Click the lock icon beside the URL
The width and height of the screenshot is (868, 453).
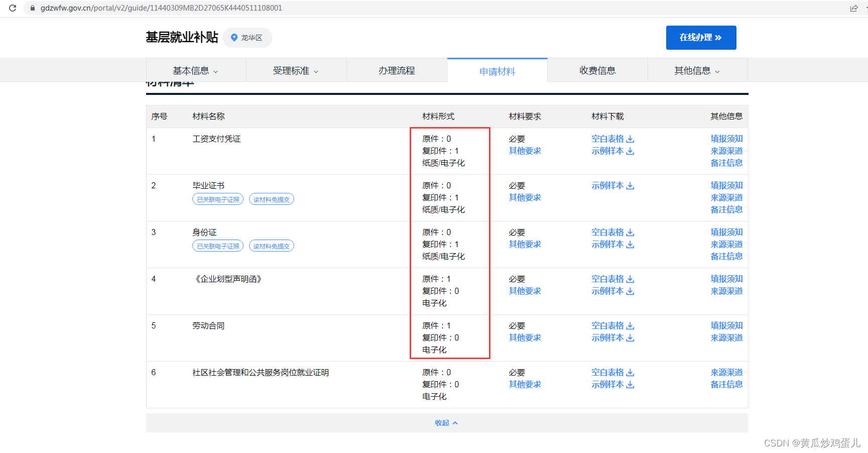[x=33, y=8]
